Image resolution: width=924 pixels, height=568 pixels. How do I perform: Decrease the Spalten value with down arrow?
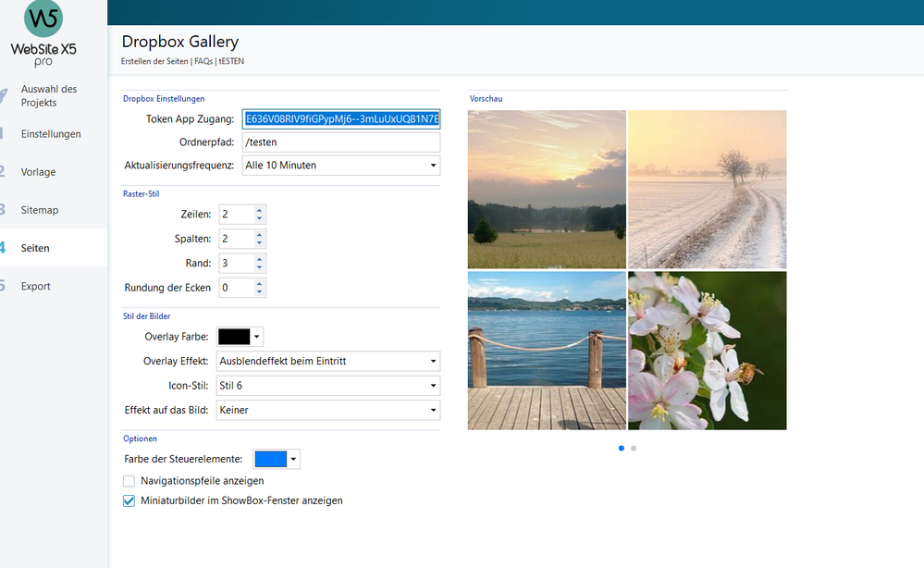click(260, 243)
